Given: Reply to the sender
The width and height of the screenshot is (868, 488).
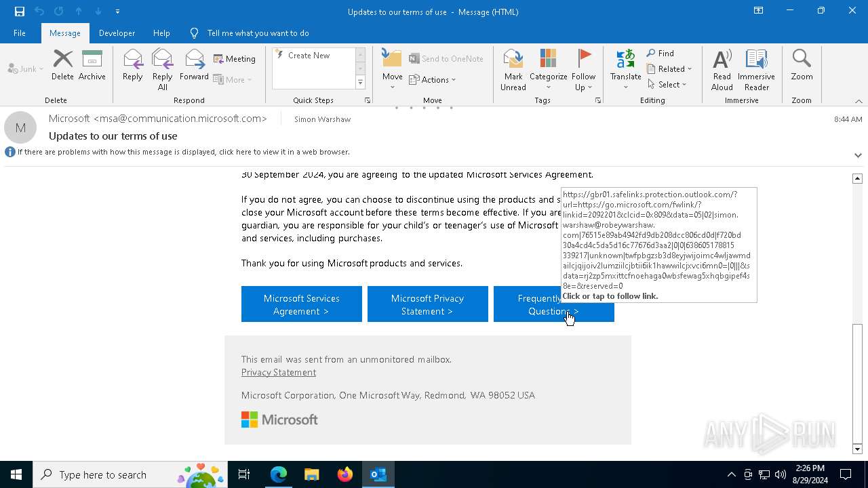Looking at the screenshot, I should tap(133, 65).
